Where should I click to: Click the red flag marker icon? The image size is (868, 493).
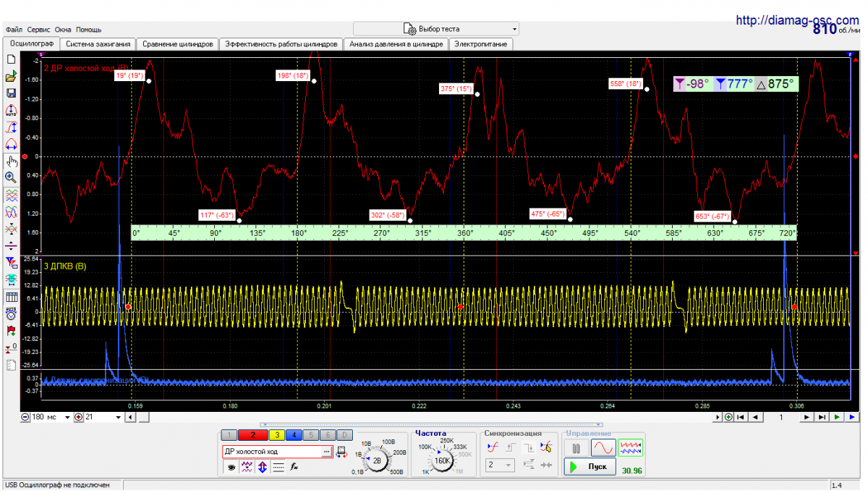(x=11, y=332)
